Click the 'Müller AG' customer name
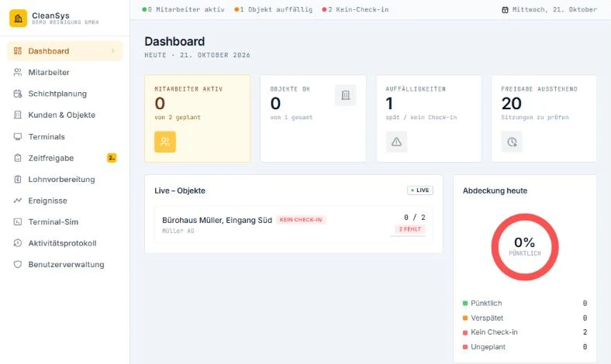This screenshot has height=364, width=611. (178, 231)
